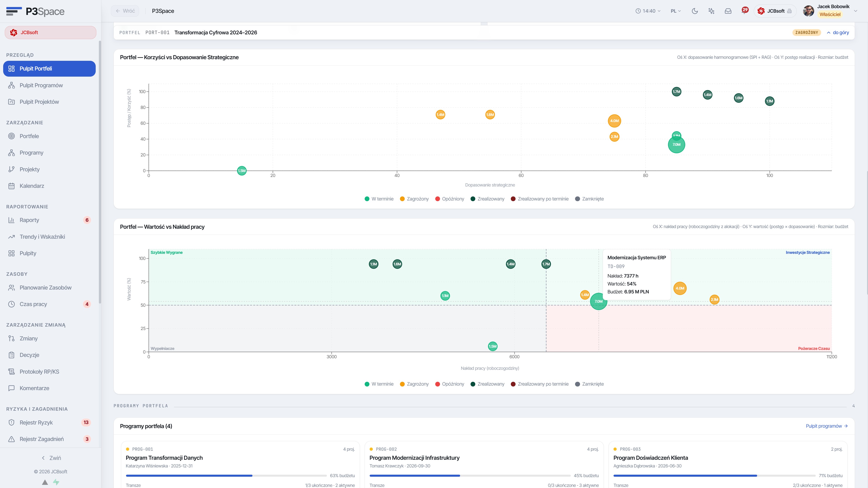Open Planowanie Zasobów people icon
The image size is (868, 488).
[12, 288]
